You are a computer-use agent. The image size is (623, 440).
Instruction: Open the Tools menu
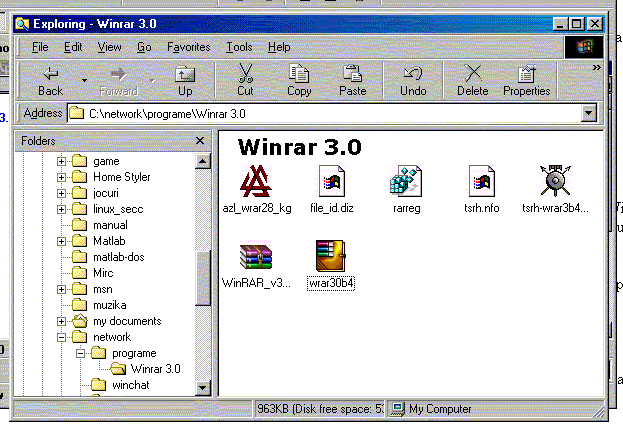pyautogui.click(x=239, y=47)
